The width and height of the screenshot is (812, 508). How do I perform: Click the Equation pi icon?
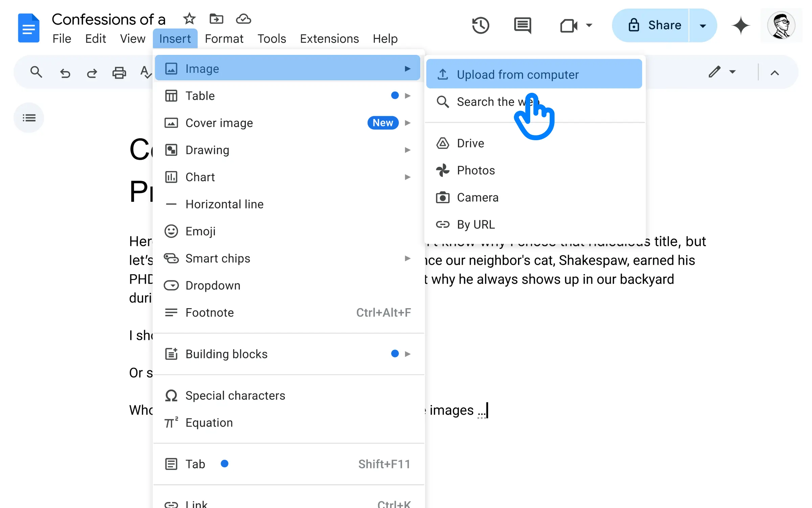tap(171, 422)
